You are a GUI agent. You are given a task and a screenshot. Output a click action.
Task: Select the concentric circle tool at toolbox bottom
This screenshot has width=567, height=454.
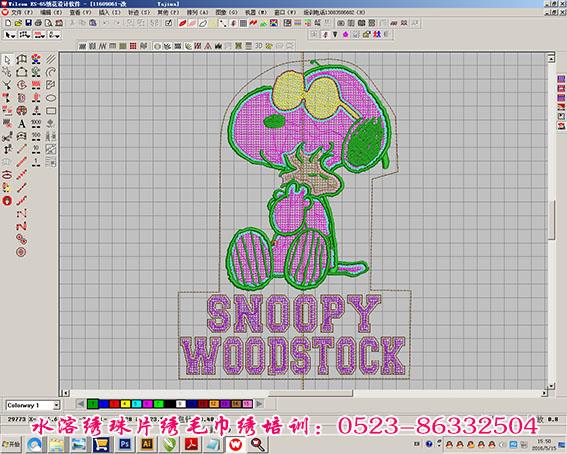coord(21,252)
